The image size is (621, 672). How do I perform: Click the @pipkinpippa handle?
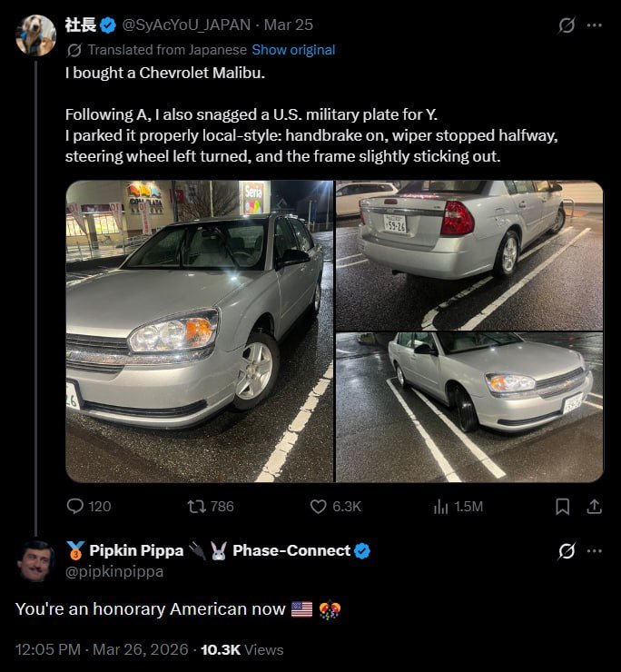point(113,571)
